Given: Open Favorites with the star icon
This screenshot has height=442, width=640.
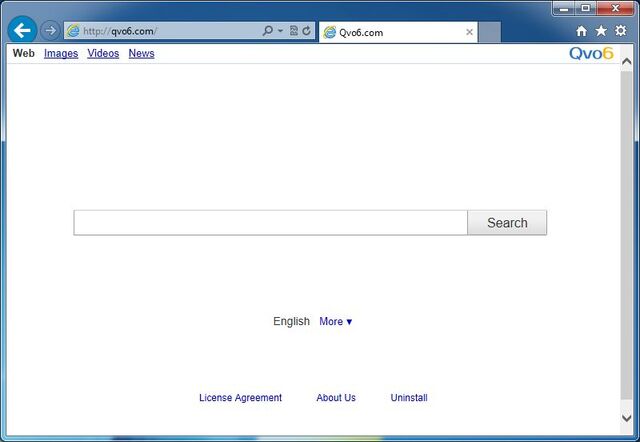Looking at the screenshot, I should coord(601,31).
